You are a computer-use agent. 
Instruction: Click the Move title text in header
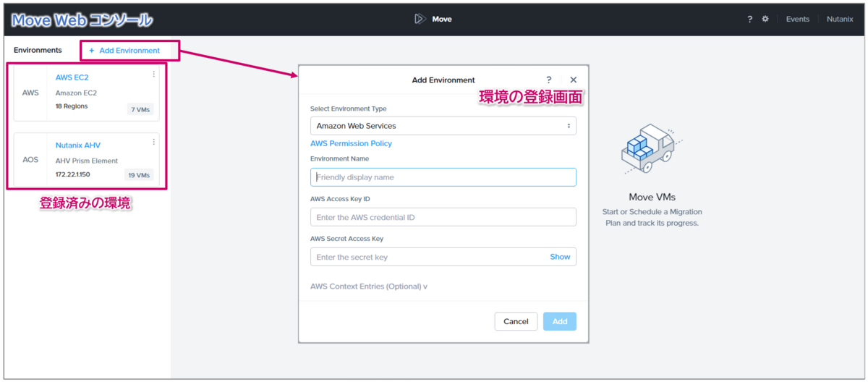(x=442, y=19)
